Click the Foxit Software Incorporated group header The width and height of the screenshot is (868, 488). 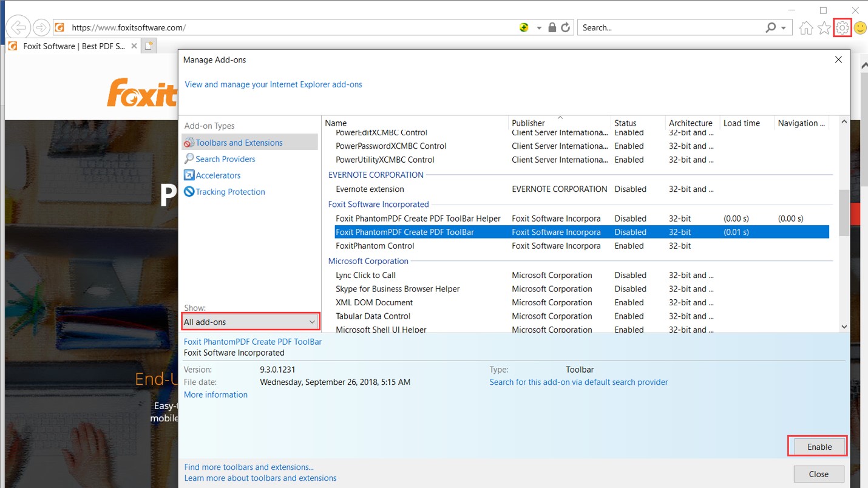(x=378, y=204)
